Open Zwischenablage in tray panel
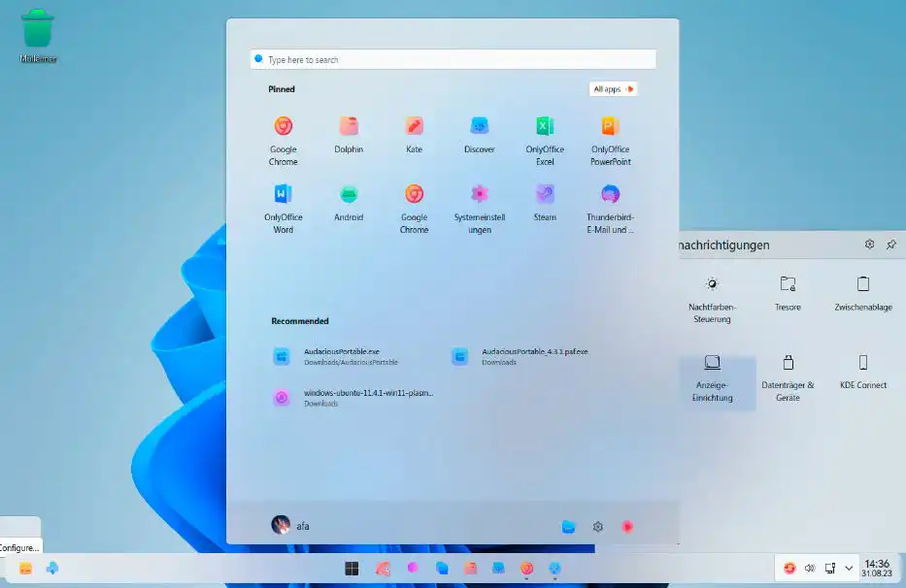The width and height of the screenshot is (906, 588). tap(862, 293)
